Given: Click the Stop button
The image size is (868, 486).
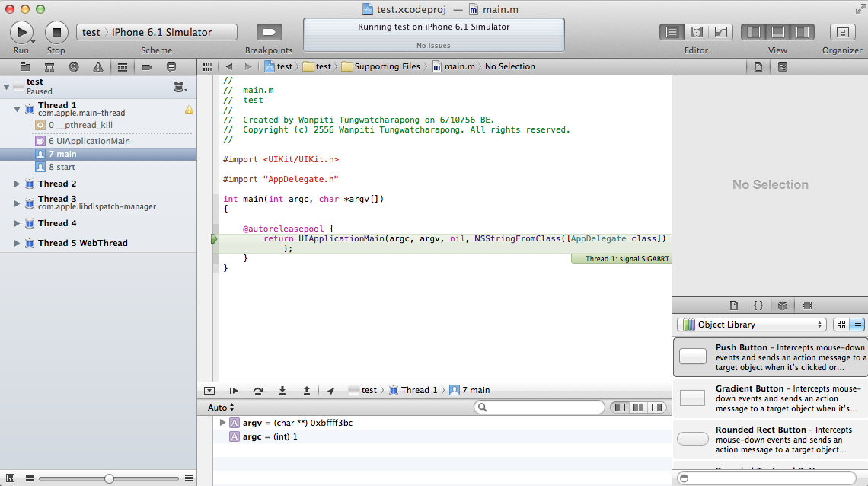Looking at the screenshot, I should click(55, 31).
